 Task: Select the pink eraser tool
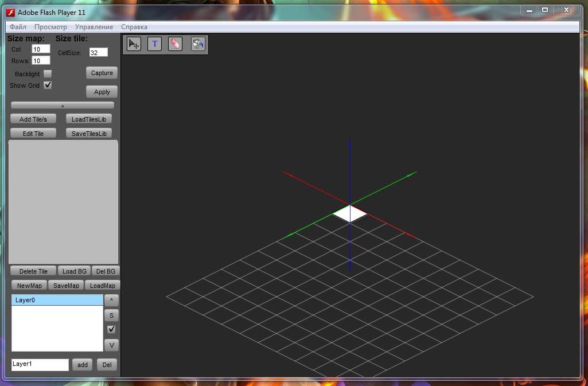175,44
